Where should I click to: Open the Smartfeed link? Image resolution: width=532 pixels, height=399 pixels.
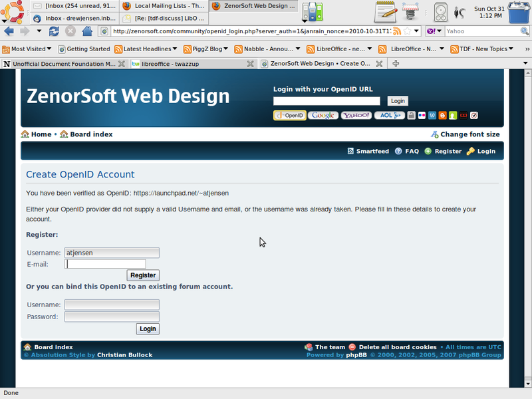[368, 152]
